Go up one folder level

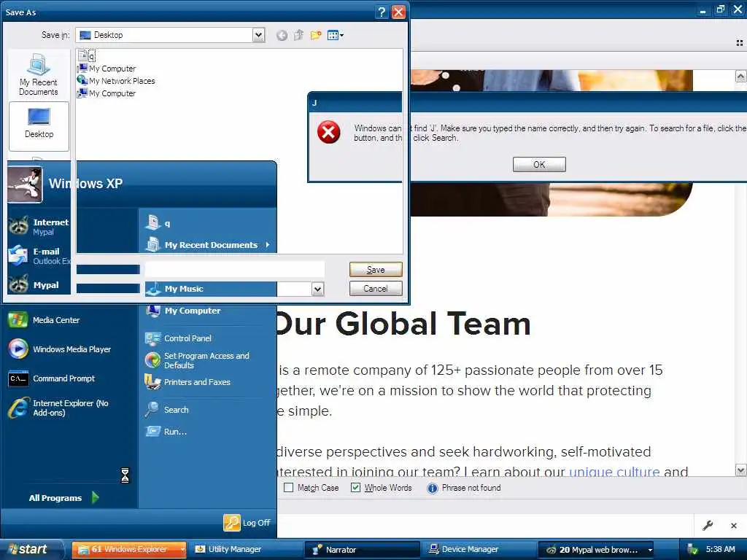(298, 35)
